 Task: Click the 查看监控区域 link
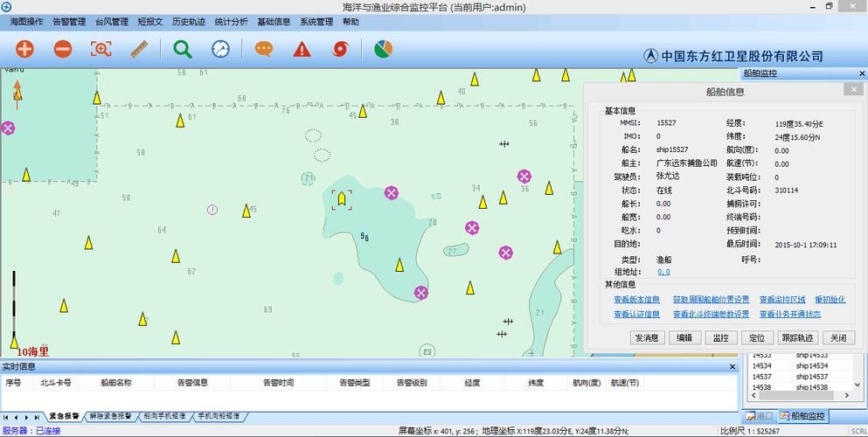tap(782, 300)
